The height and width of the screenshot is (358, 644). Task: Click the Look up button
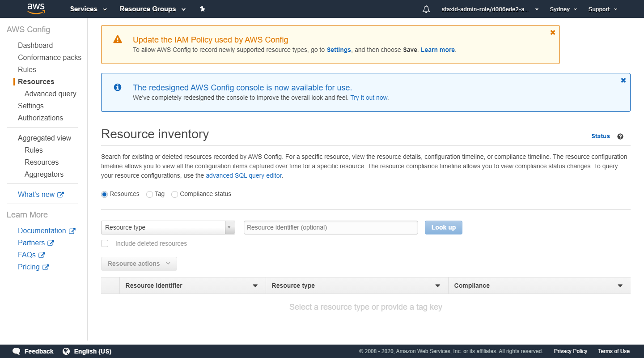coord(444,227)
